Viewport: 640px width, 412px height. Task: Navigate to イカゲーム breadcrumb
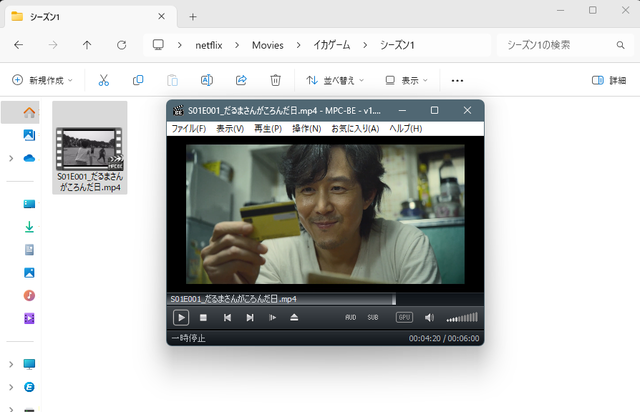point(331,45)
